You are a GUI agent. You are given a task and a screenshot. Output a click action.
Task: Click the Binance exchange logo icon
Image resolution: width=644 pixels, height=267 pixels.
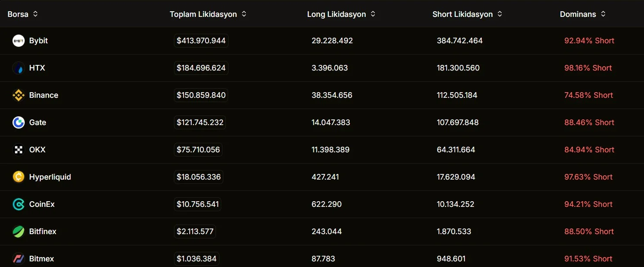pyautogui.click(x=19, y=95)
